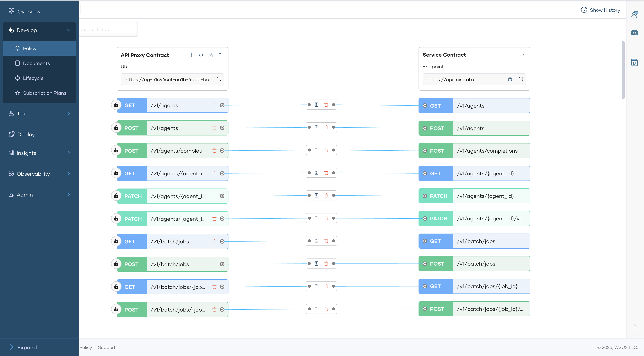Open code view for API Proxy Contract
The image size is (644, 356).
201,55
